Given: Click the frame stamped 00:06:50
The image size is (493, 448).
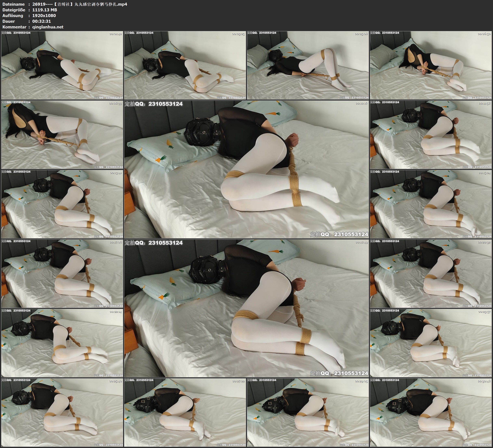Looking at the screenshot, I should (x=431, y=65).
